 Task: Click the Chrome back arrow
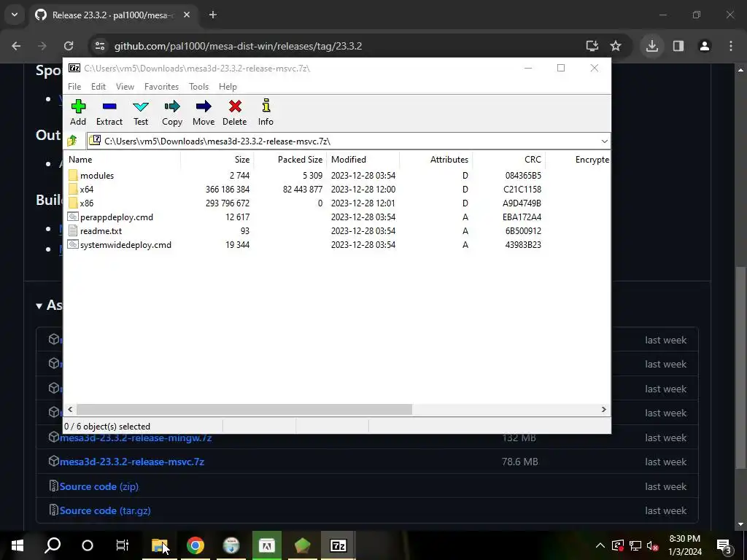point(16,46)
